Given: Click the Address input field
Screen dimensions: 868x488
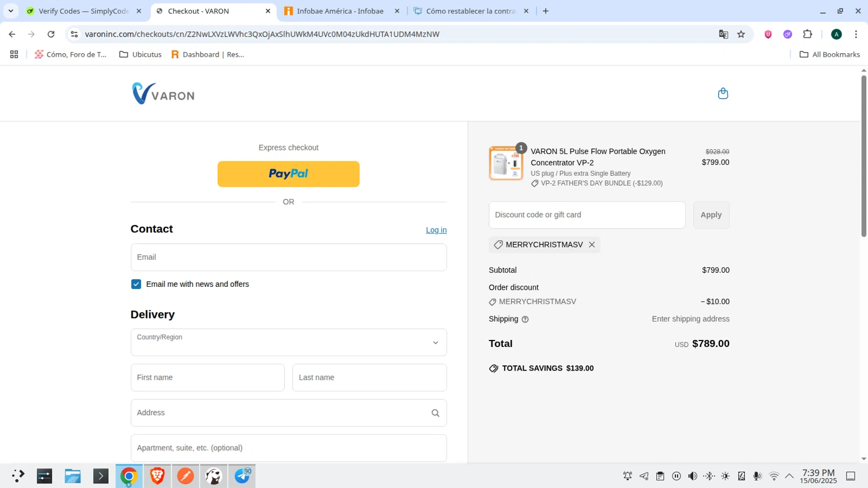Looking at the screenshot, I should point(288,413).
